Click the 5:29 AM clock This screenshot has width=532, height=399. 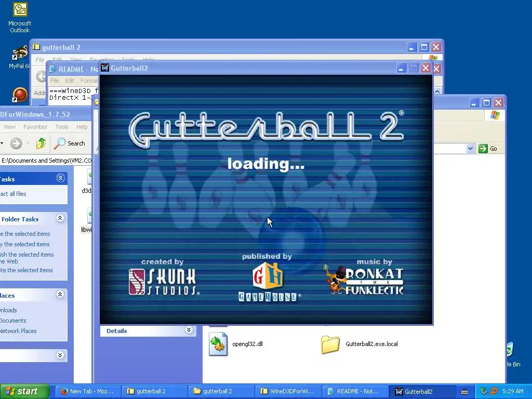click(513, 391)
